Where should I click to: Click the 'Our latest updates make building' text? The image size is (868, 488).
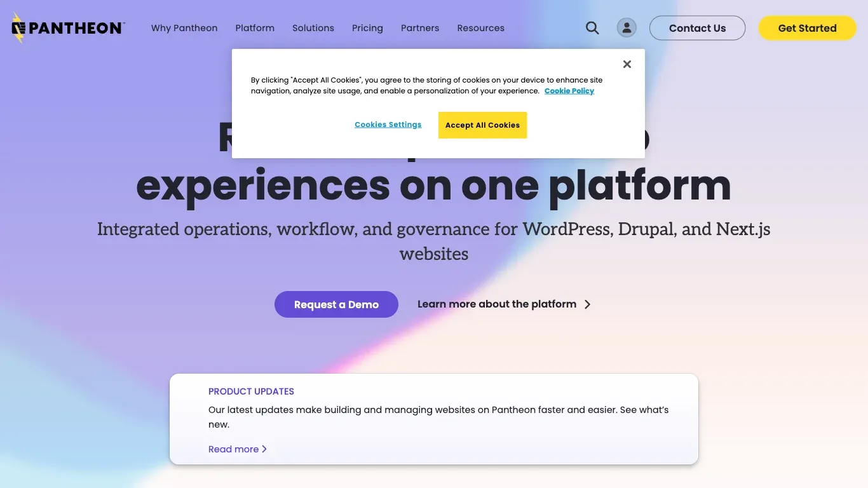tap(438, 417)
